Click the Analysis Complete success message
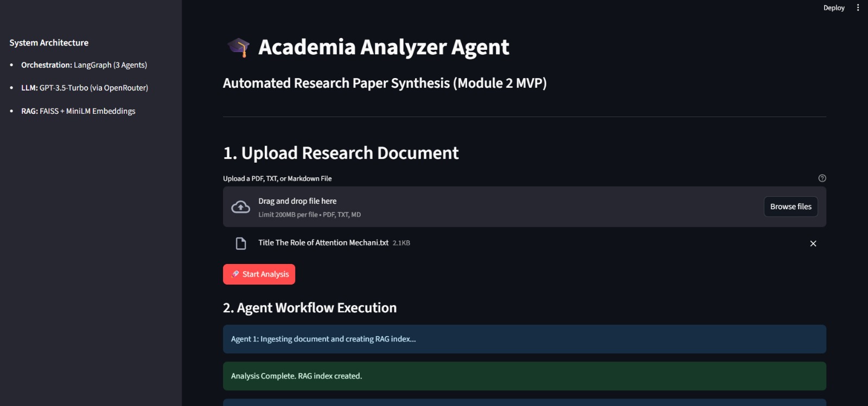This screenshot has width=868, height=406. click(296, 376)
